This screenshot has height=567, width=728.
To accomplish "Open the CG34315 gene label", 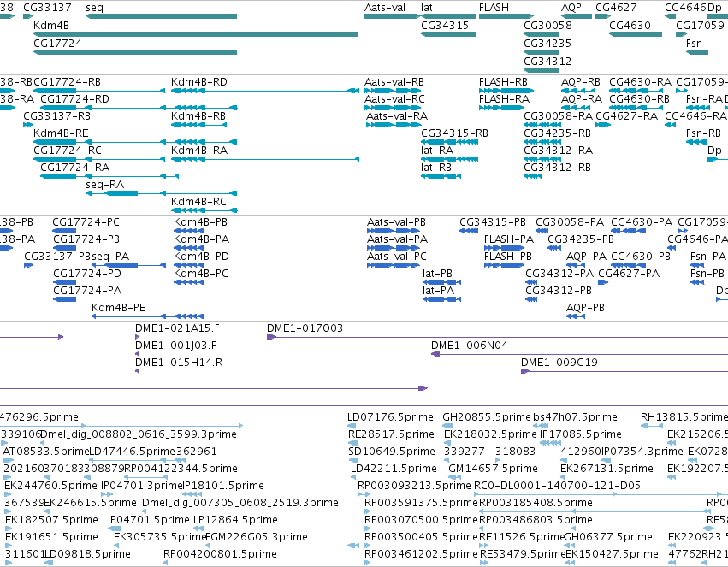I will [445, 25].
